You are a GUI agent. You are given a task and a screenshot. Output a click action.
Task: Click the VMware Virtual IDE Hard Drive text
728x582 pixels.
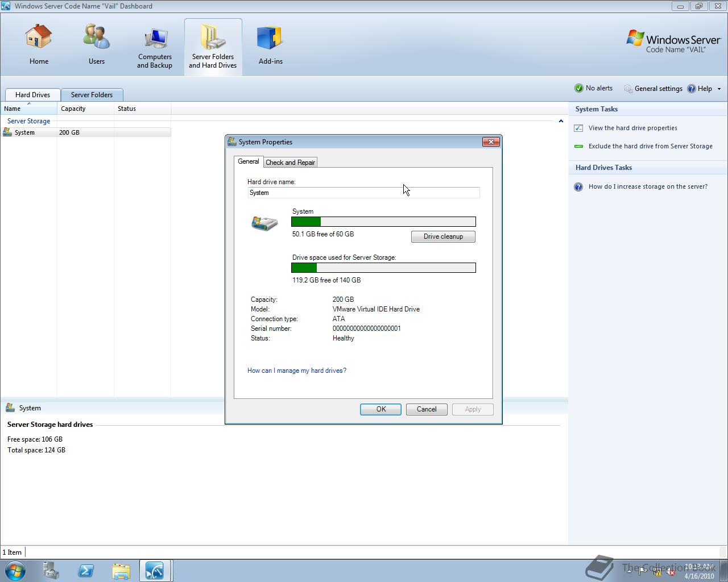click(x=376, y=309)
